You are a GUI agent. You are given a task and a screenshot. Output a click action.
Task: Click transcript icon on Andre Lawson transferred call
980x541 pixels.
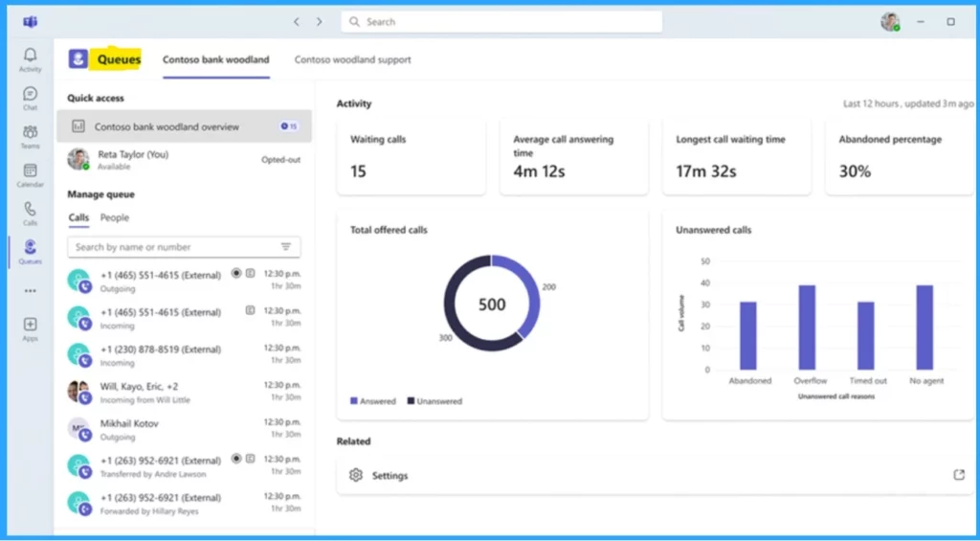(x=250, y=459)
